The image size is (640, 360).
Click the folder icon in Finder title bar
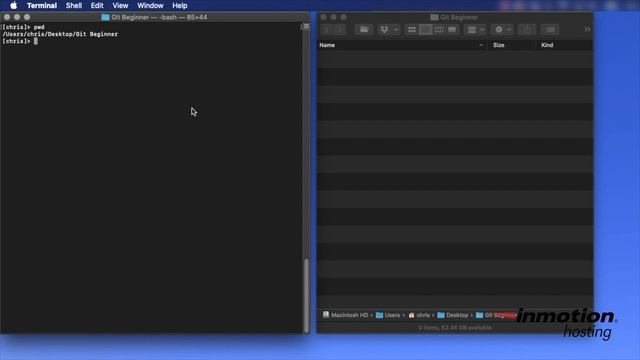(x=434, y=17)
